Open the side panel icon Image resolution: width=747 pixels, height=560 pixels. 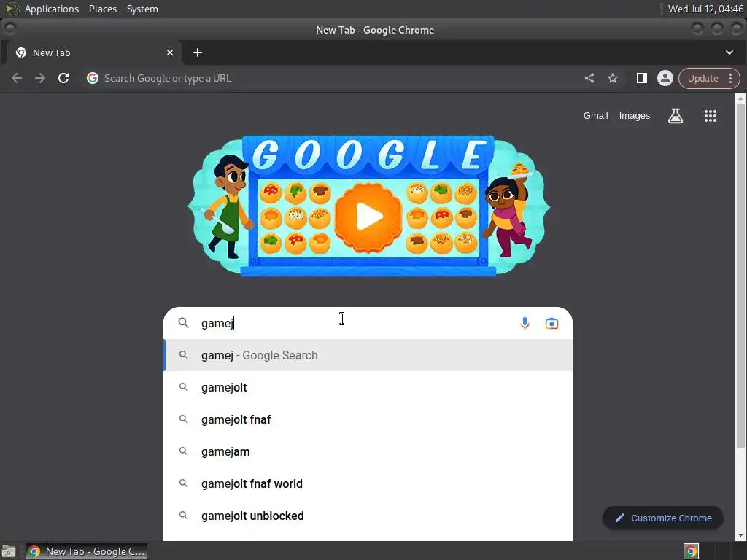tap(642, 78)
